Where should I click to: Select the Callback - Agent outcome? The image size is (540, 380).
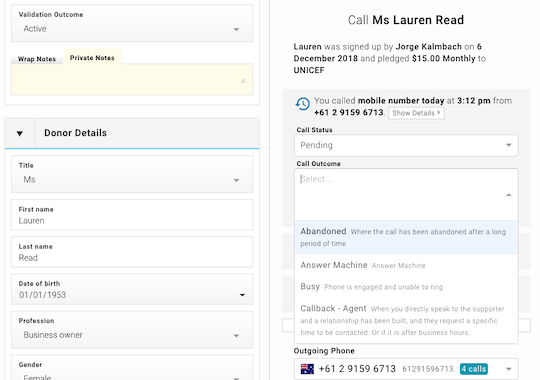coord(406,320)
